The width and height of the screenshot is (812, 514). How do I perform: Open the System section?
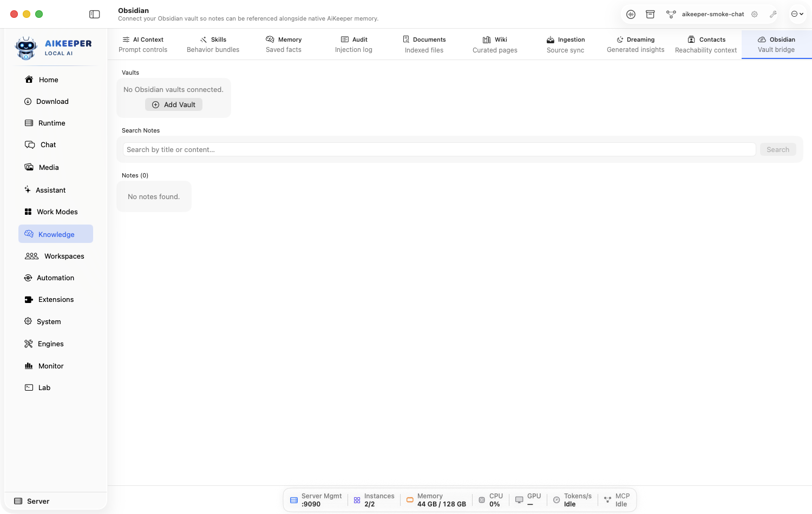[56, 321]
